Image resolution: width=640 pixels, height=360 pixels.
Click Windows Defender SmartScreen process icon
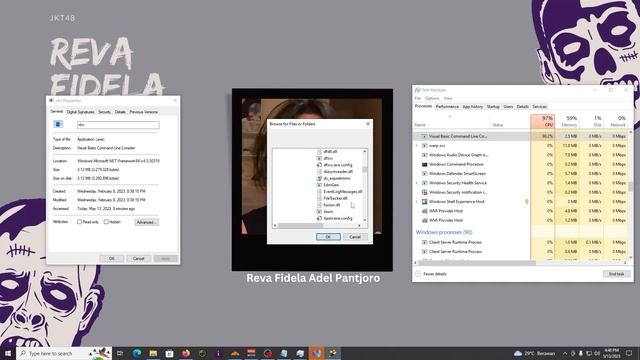(424, 174)
